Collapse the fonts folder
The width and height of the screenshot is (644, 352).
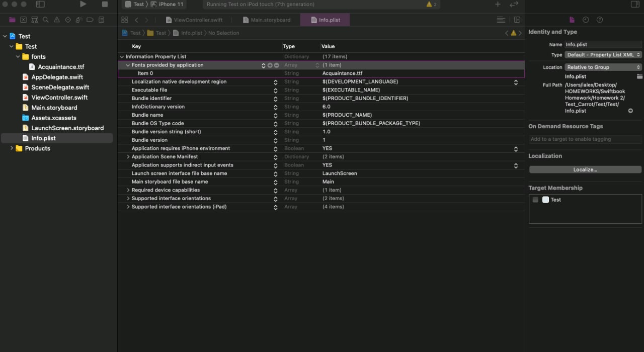[x=18, y=57]
